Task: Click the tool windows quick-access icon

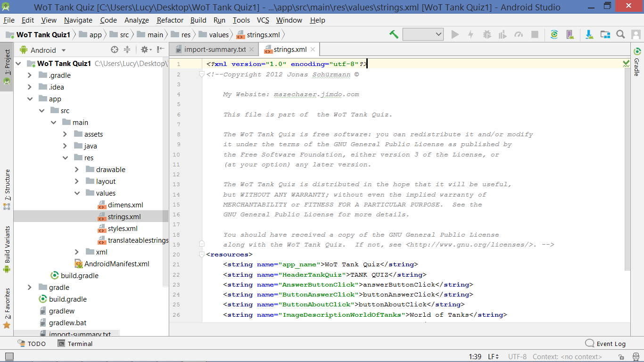Action: coord(9,357)
